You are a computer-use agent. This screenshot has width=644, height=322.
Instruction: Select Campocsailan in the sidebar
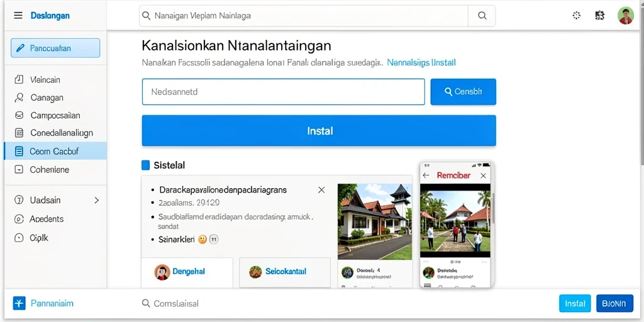click(55, 116)
